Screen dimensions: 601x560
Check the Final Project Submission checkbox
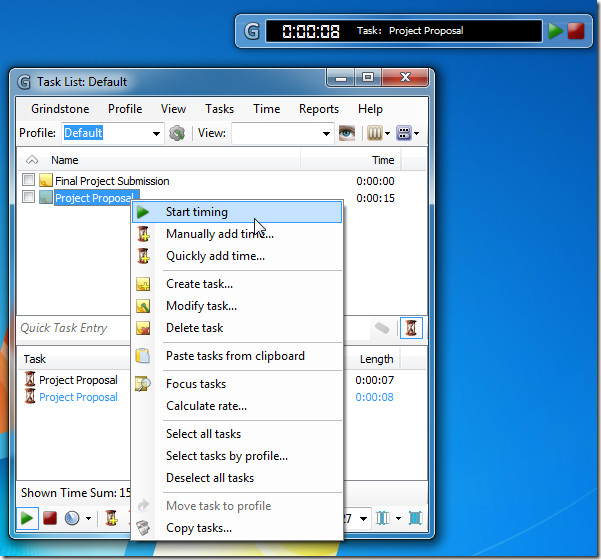[28, 179]
